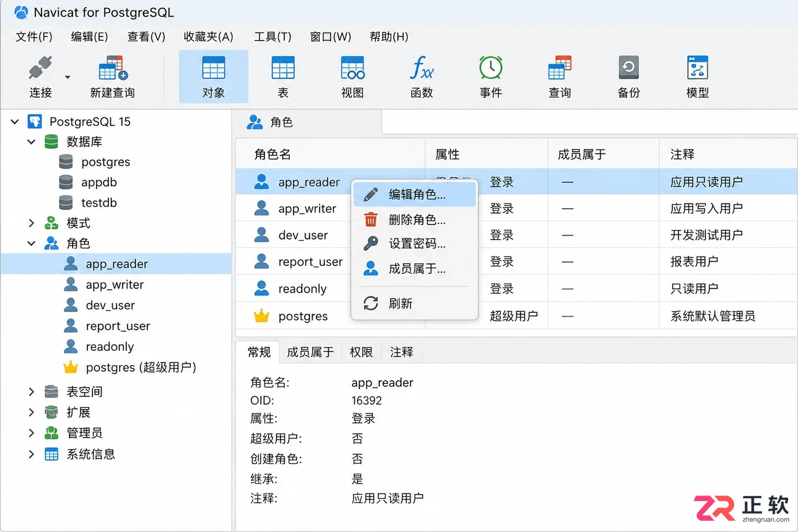The height and width of the screenshot is (532, 798).
Task: Click the 新建查询 toolbar icon
Action: tap(112, 68)
